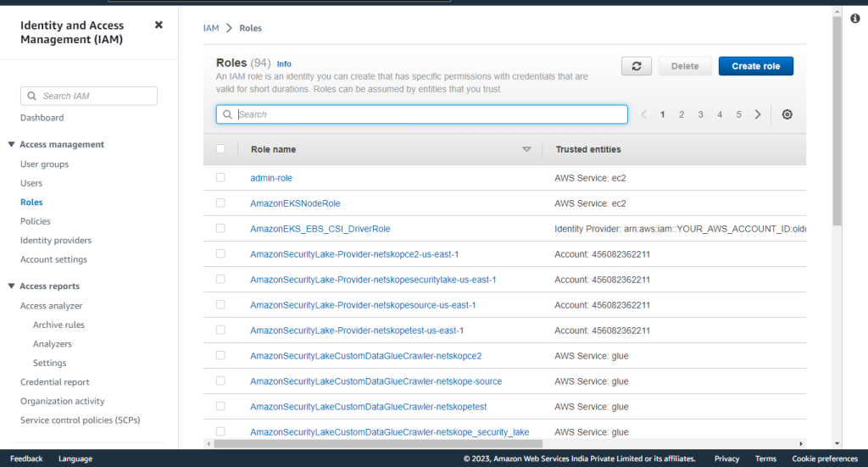The image size is (868, 467).
Task: Click into the roles Search field
Action: click(422, 114)
